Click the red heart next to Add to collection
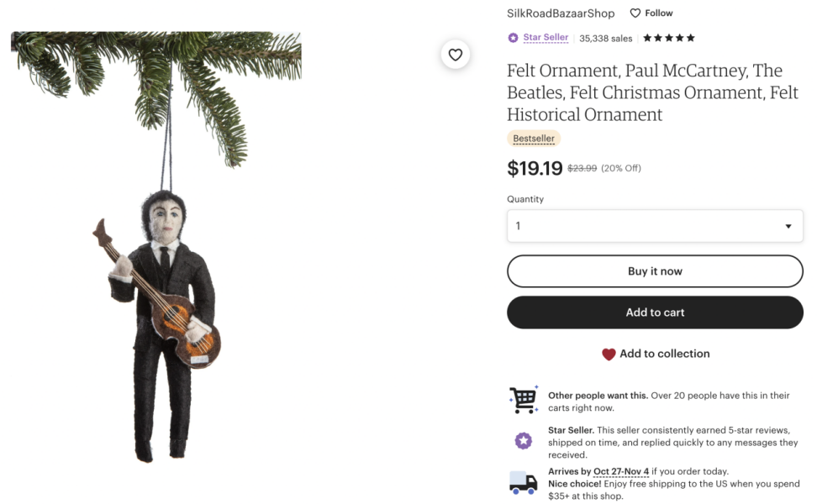 (x=608, y=354)
